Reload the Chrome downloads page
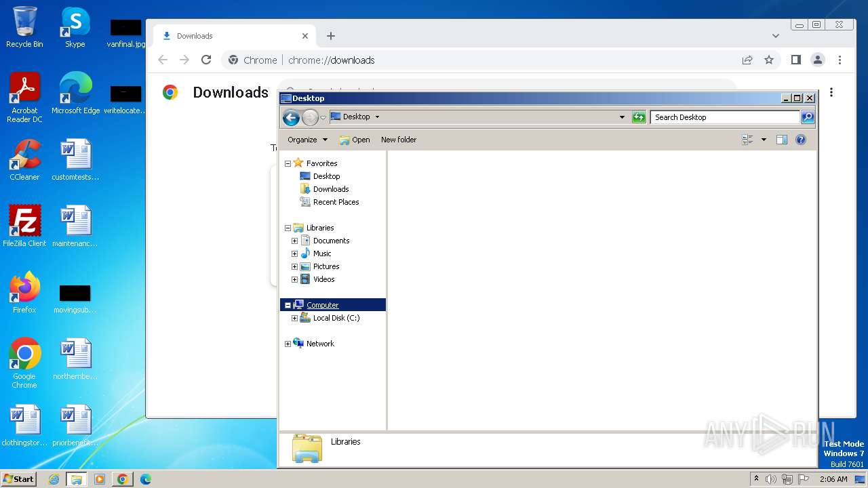The height and width of the screenshot is (488, 868). pos(206,60)
